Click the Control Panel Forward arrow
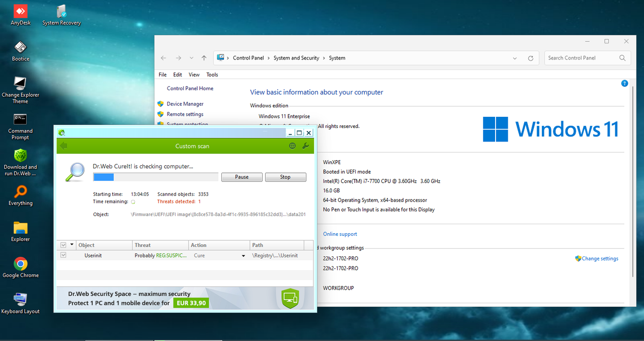Screen dimensions: 644x341 [x=178, y=58]
